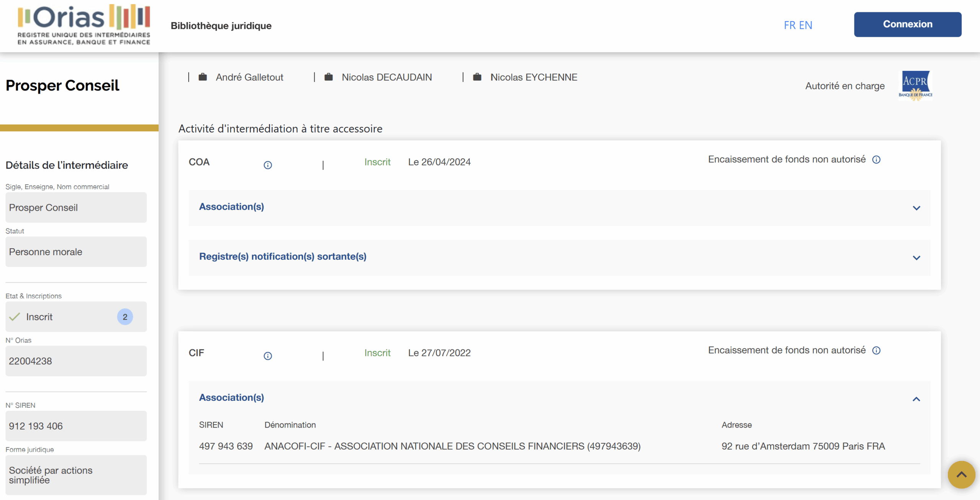This screenshot has width=980, height=500.
Task: Click the green checkmark beside Inscrit
Action: (x=15, y=317)
